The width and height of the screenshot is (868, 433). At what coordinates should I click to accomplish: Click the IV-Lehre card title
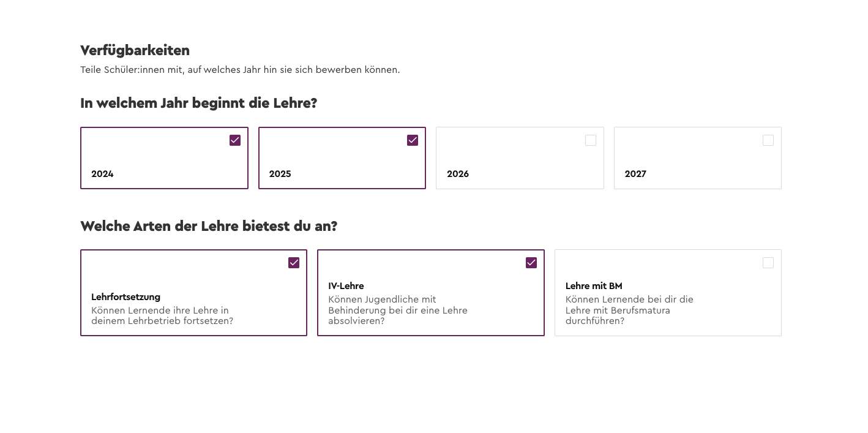pyautogui.click(x=346, y=286)
